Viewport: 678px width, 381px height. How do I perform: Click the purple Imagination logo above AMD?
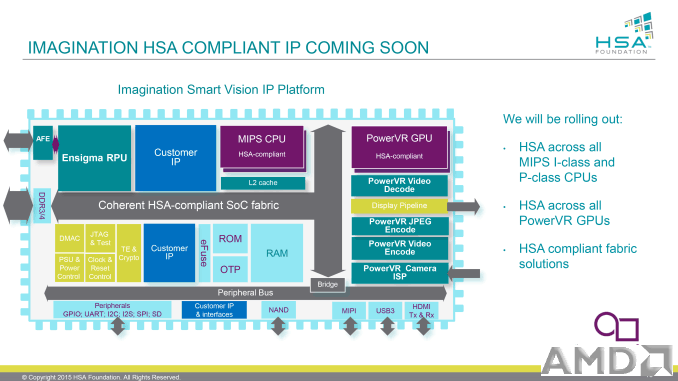pos(617,327)
